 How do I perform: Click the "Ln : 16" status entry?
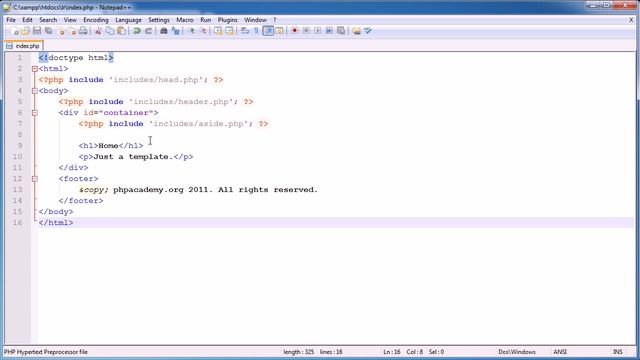tap(391, 352)
